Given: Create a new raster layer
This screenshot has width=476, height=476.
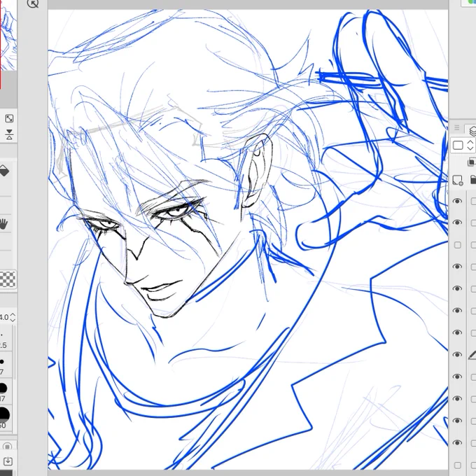Looking at the screenshot, I should (x=458, y=180).
